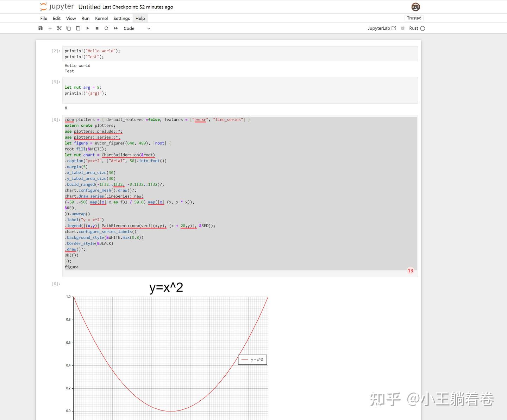The height and width of the screenshot is (420, 507).
Task: Click into the Hello world println cell
Action: pyautogui.click(x=240, y=54)
